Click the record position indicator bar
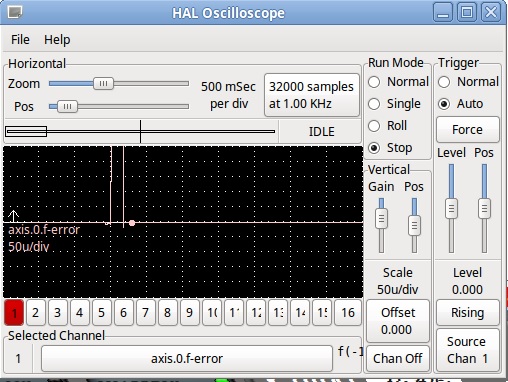This screenshot has width=508, height=382. point(140,131)
